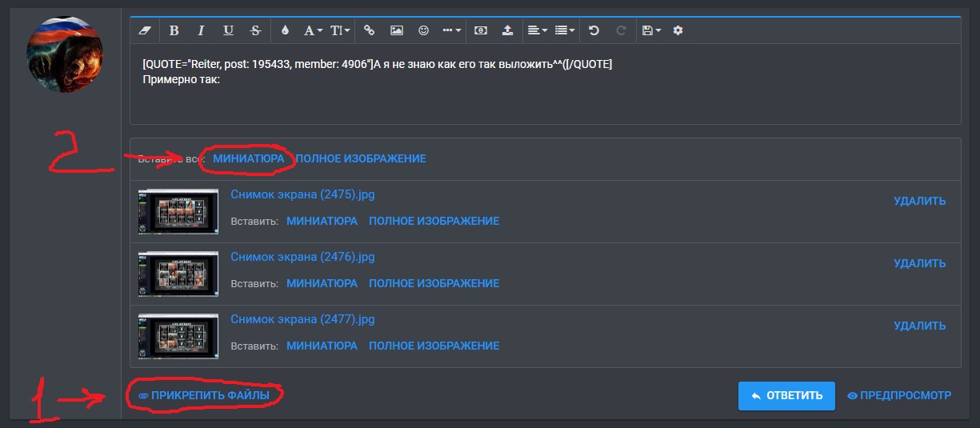Click thumbnail of Снимок экрана (2475).jpg
980x428 pixels.
coord(178,211)
